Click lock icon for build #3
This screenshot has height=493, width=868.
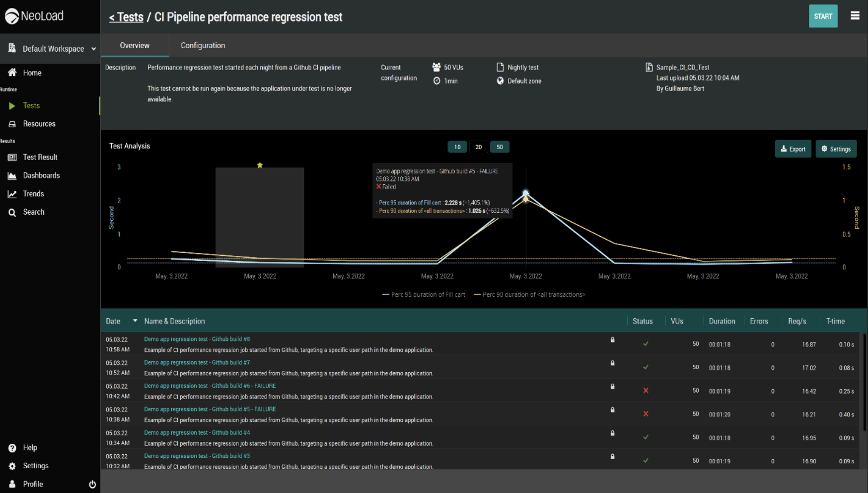click(612, 457)
